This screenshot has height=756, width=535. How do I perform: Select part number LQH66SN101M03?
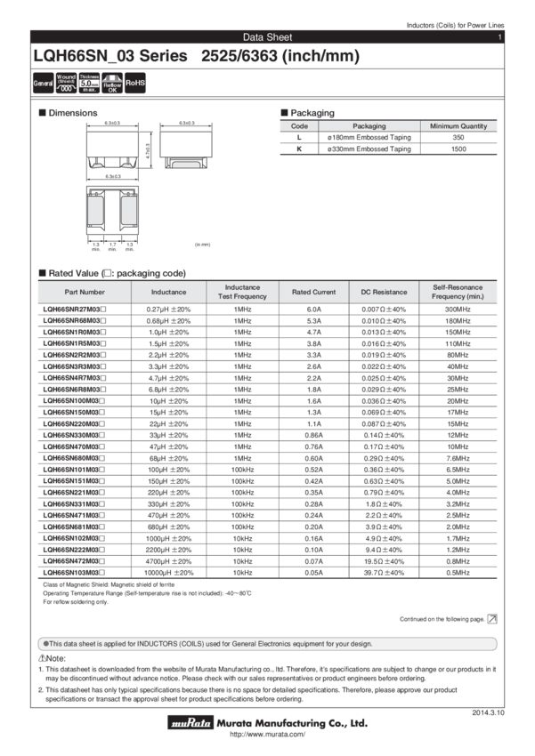(x=74, y=470)
